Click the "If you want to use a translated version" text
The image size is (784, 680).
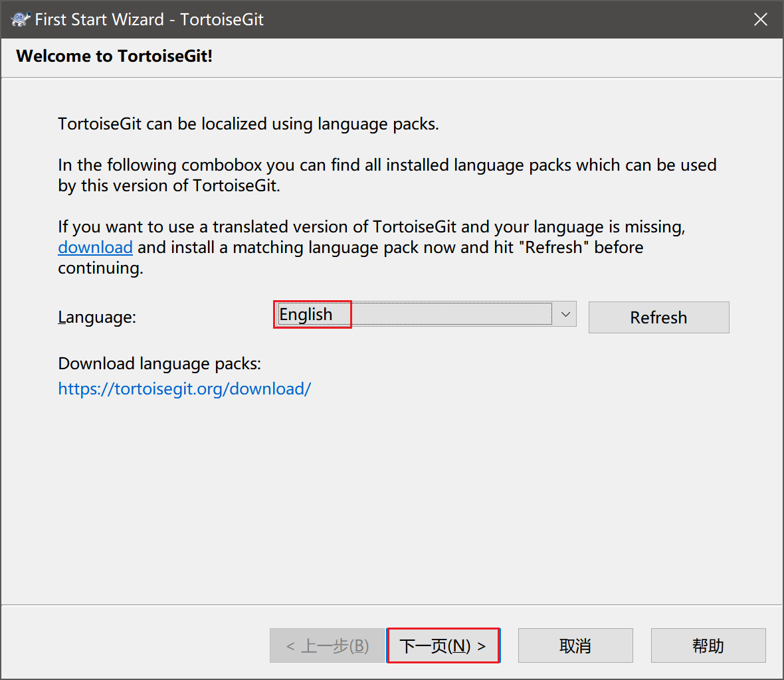(x=371, y=227)
